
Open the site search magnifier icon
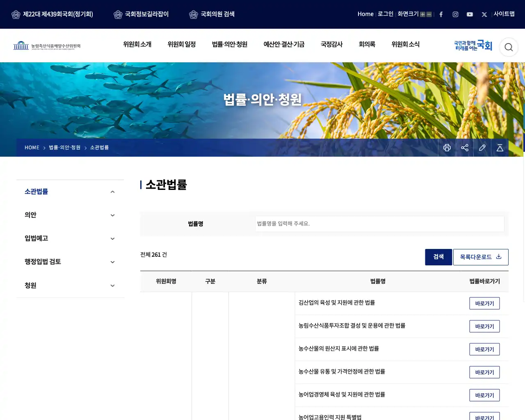[x=509, y=47]
